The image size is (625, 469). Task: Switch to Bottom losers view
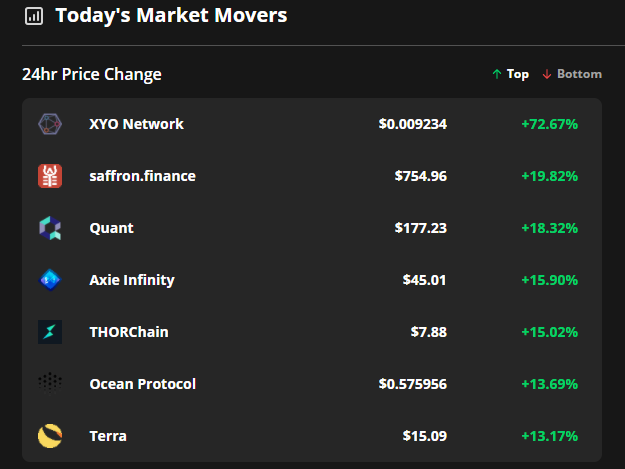572,74
